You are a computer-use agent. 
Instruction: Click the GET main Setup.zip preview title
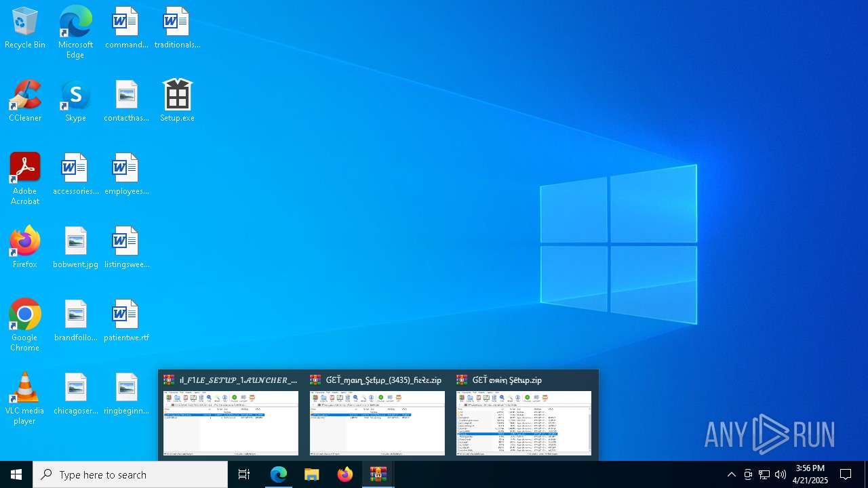(x=507, y=380)
